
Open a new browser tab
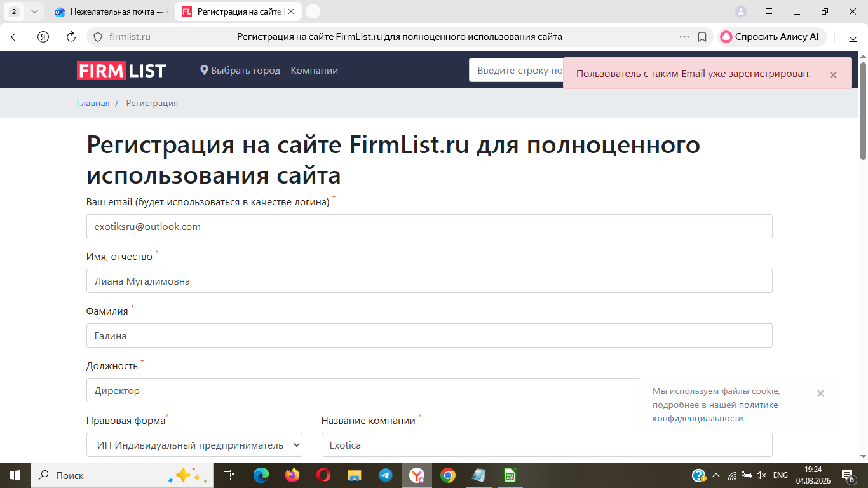[x=313, y=11]
